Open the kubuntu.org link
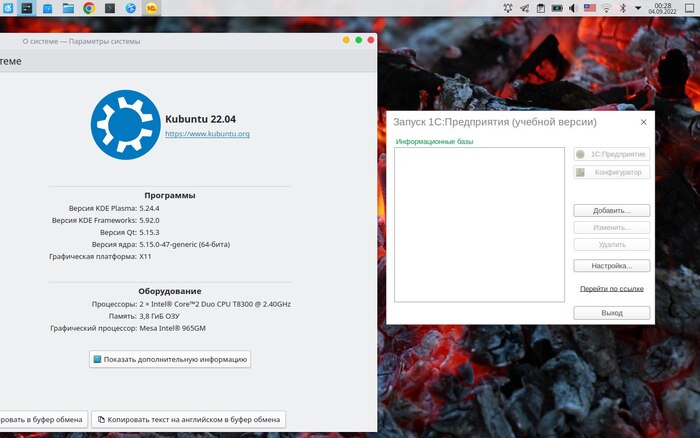 click(x=207, y=133)
